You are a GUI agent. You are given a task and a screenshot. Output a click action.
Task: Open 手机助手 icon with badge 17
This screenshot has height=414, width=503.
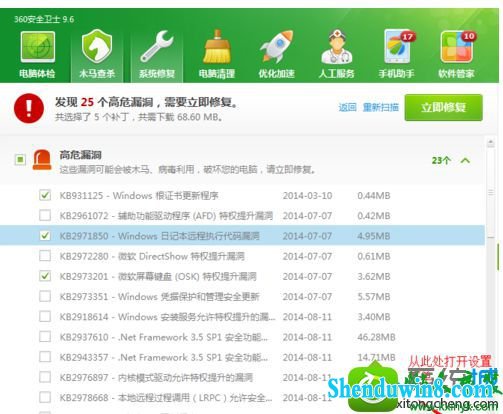pos(398,46)
